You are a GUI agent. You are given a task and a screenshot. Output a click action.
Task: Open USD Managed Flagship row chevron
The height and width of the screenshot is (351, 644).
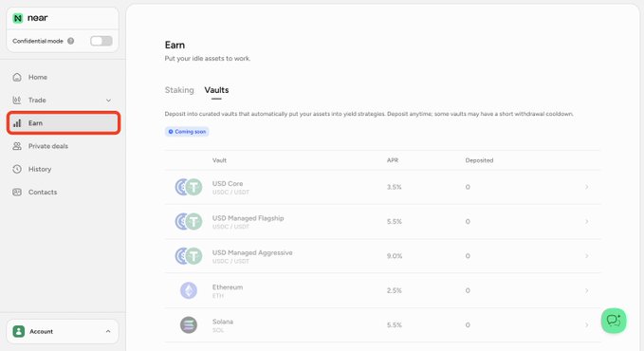(586, 222)
